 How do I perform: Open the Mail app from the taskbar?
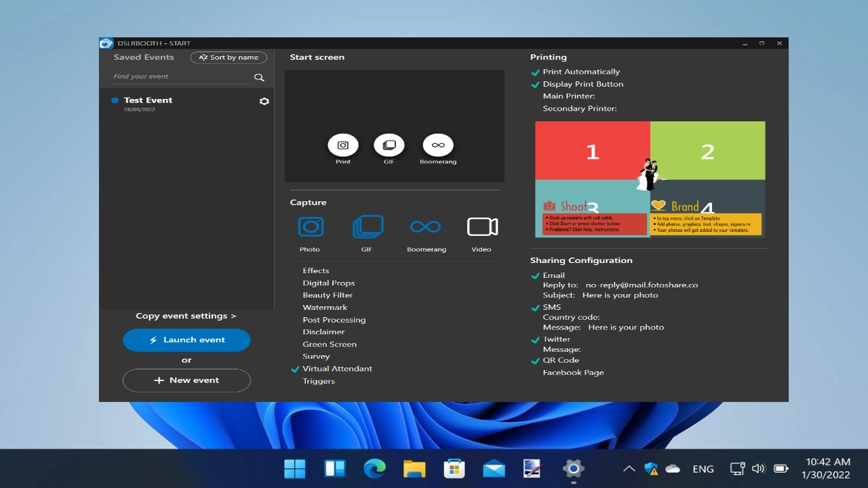pyautogui.click(x=494, y=468)
